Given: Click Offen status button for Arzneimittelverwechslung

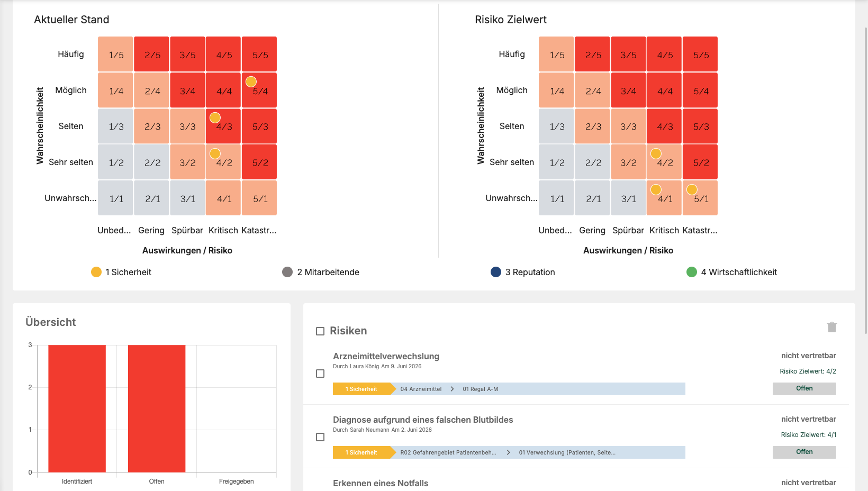Looking at the screenshot, I should point(804,388).
